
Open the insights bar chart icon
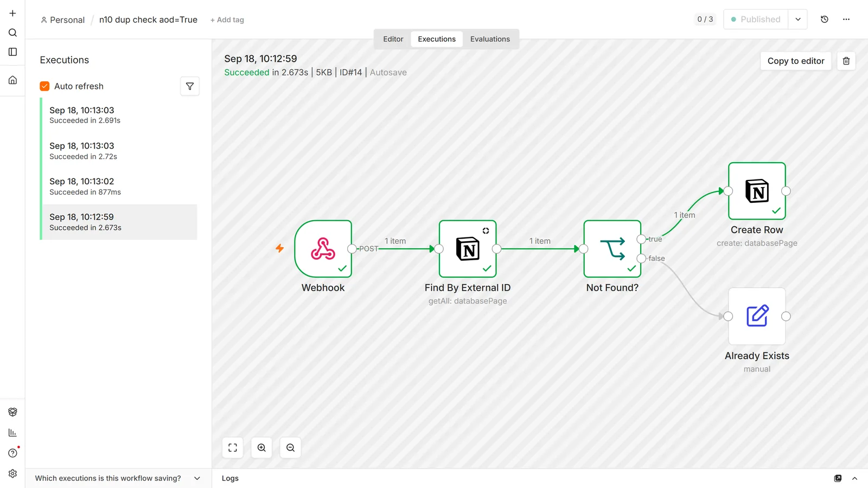12,433
